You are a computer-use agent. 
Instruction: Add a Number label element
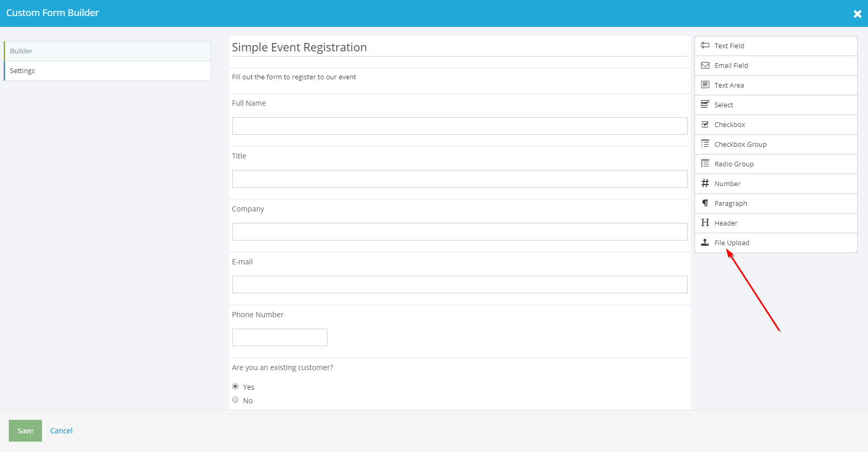tap(727, 183)
